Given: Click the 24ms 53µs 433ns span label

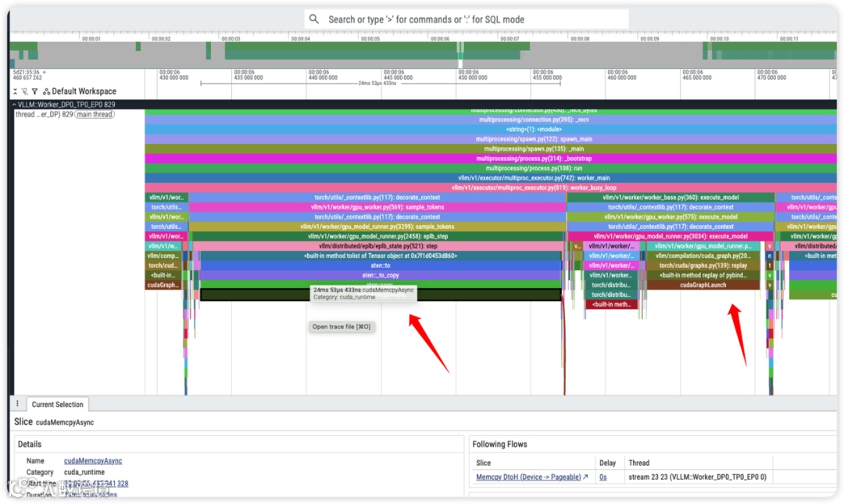Looking at the screenshot, I should point(377,84).
